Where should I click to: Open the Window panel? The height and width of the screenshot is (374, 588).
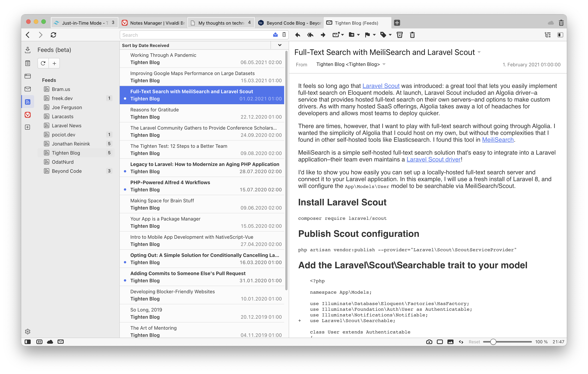(28, 76)
